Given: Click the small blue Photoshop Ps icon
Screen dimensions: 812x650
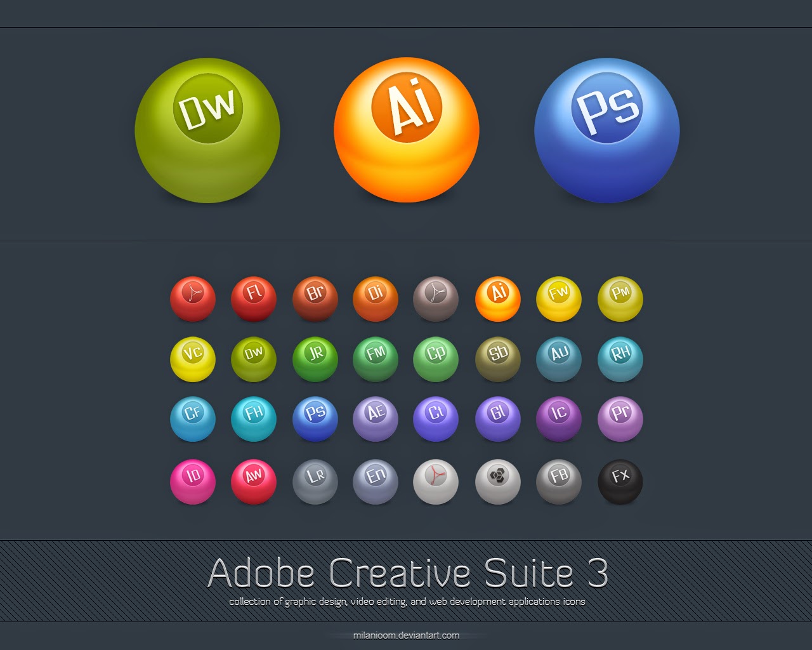Looking at the screenshot, I should (315, 419).
